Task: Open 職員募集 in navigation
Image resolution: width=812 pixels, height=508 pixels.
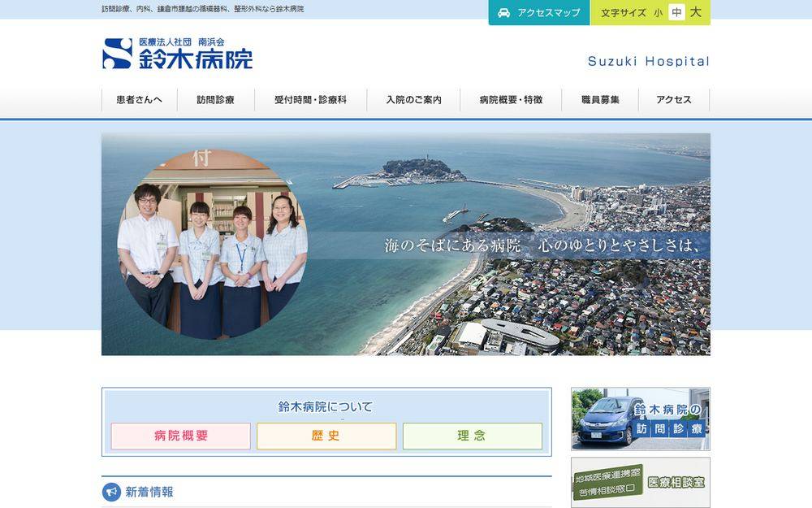Action: pyautogui.click(x=600, y=99)
